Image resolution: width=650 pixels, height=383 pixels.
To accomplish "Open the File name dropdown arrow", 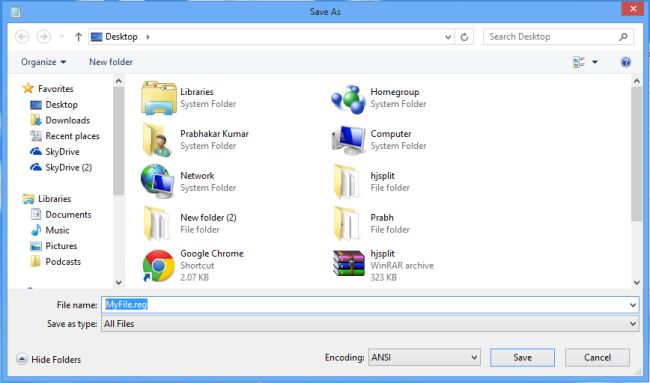I will (x=633, y=305).
